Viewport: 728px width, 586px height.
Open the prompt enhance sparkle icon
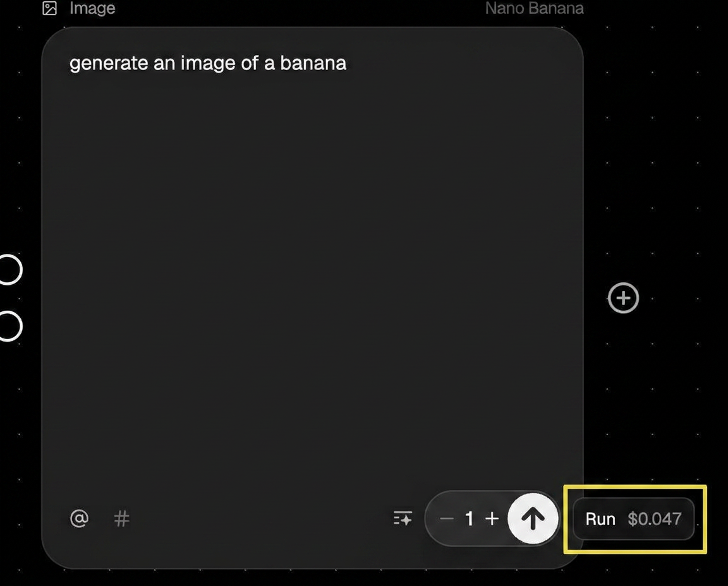[x=403, y=518]
